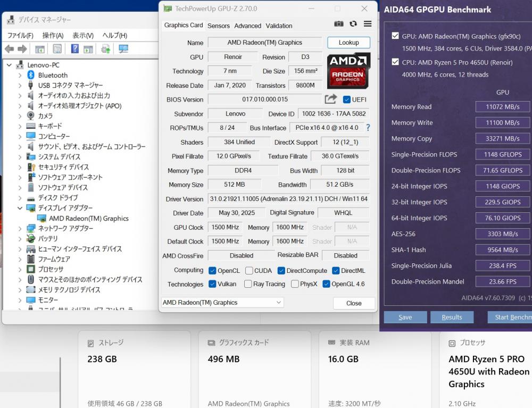
Task: Click the update driver toolbar icon with green arrow
Action: pos(105,49)
